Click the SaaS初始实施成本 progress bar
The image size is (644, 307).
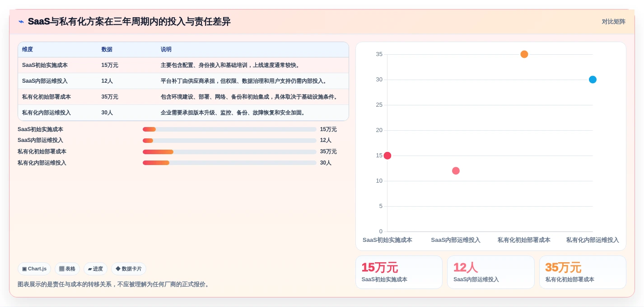(x=229, y=129)
